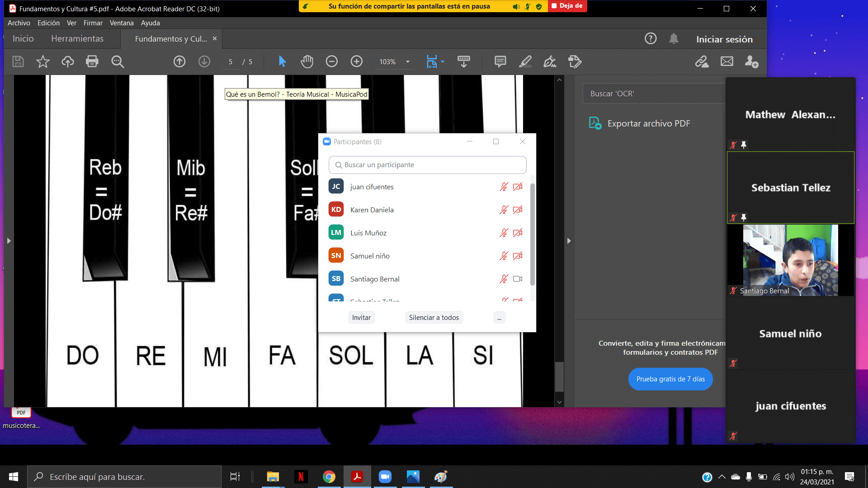This screenshot has width=868, height=488.
Task: Open the stamp and rotate tool
Action: (575, 61)
